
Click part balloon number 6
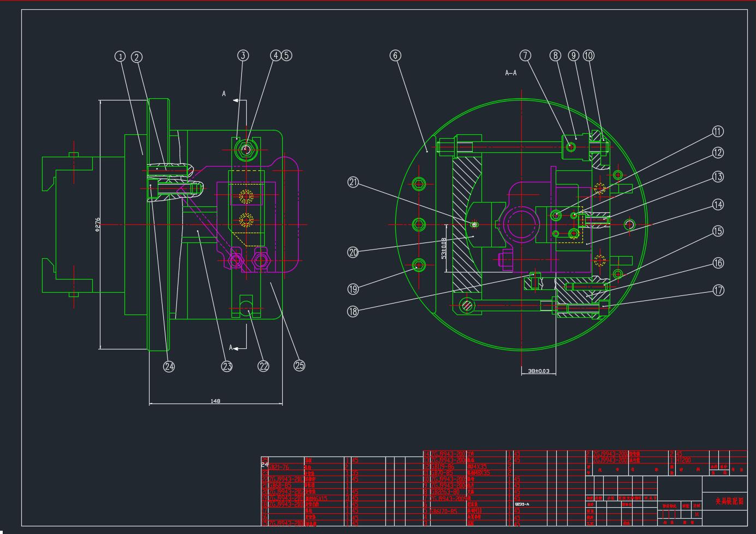[x=396, y=55]
